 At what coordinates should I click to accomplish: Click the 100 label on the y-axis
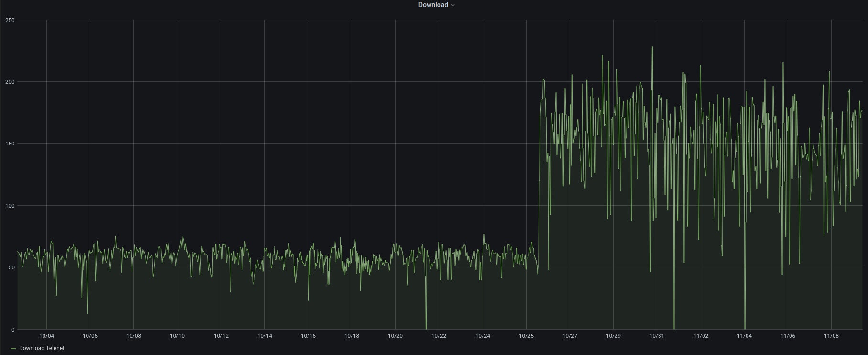tap(10, 206)
